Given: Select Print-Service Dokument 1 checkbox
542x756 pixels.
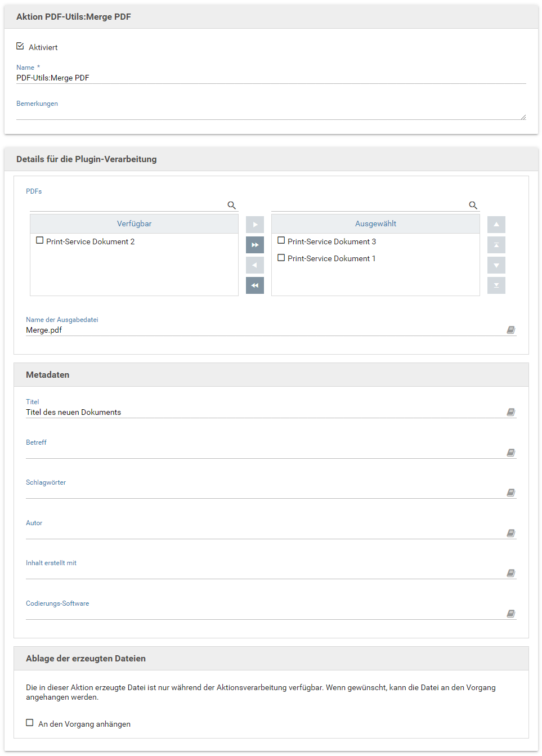Looking at the screenshot, I should [x=281, y=258].
